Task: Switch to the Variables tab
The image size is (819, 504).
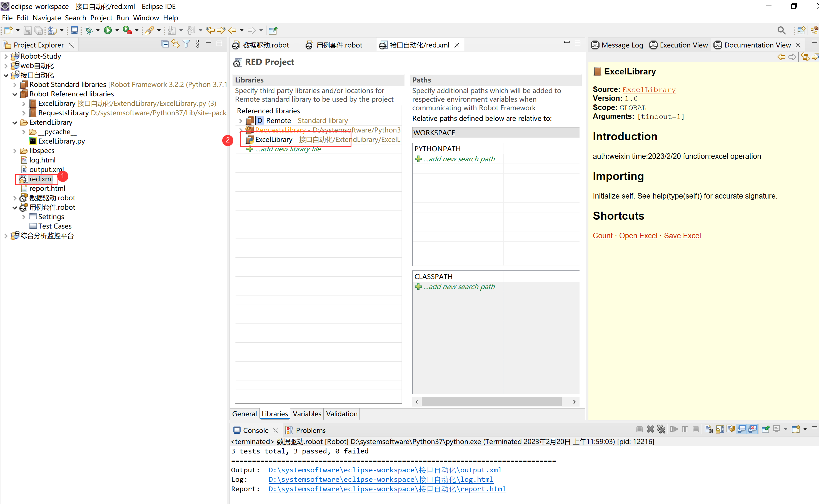Action: (306, 414)
